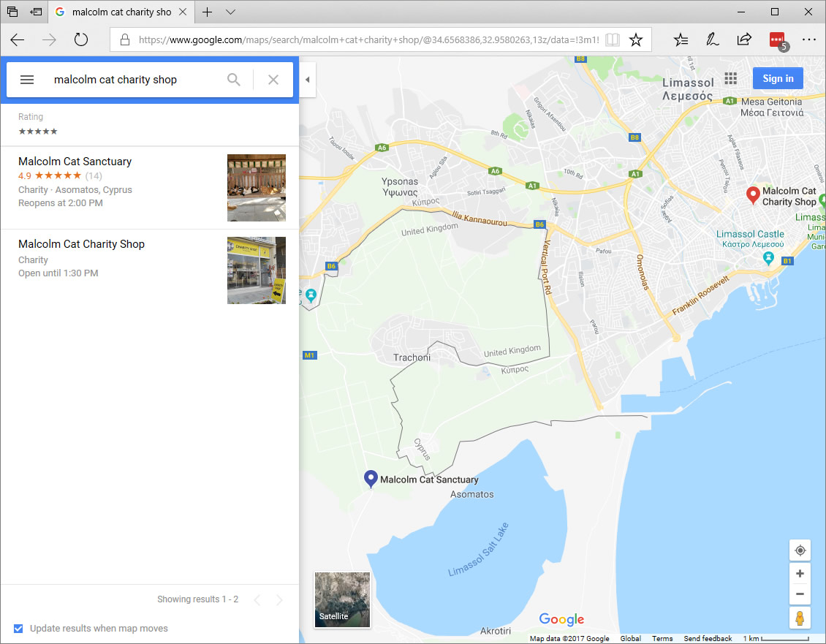Show your location on map
The height and width of the screenshot is (644, 826).
tap(800, 550)
